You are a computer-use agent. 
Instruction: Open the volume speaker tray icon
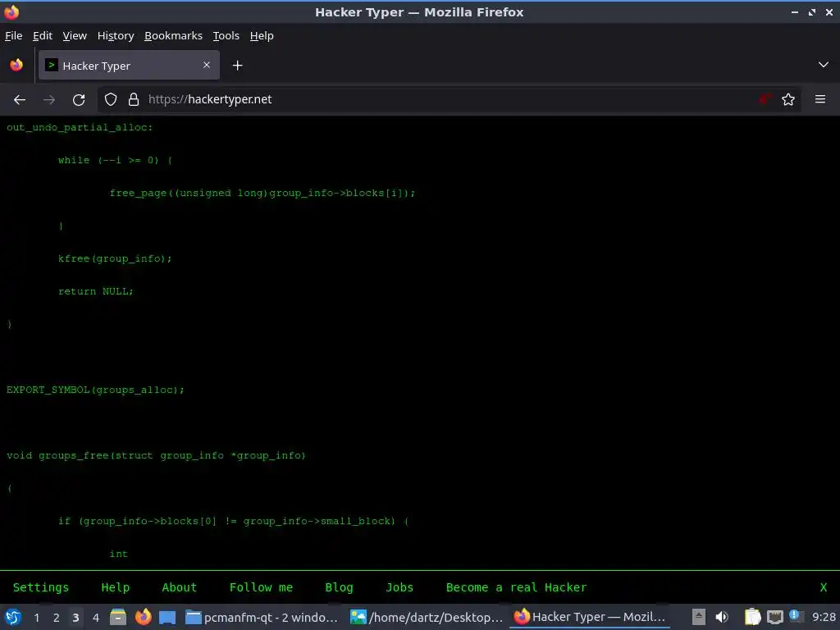click(722, 617)
